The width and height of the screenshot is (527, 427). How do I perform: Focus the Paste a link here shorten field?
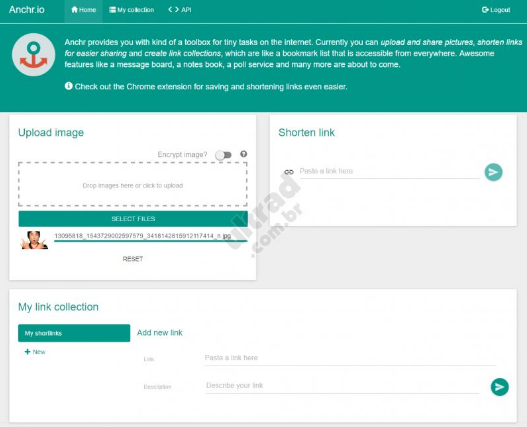[390, 171]
